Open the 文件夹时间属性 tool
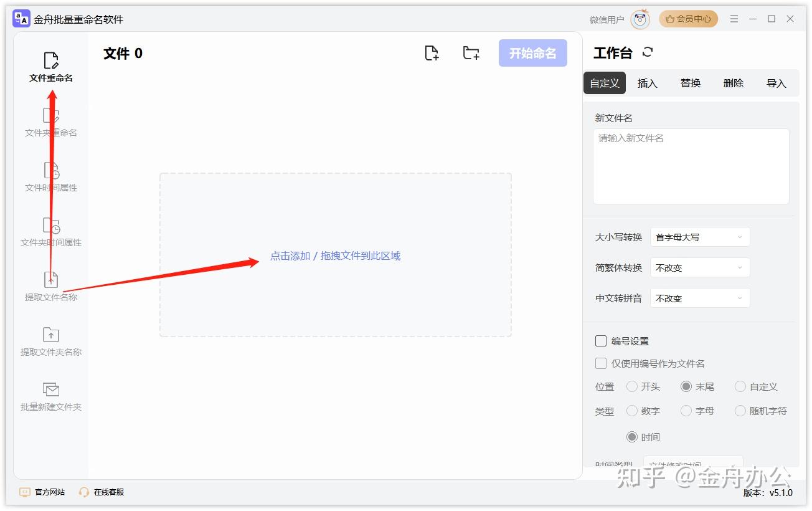 click(x=50, y=232)
